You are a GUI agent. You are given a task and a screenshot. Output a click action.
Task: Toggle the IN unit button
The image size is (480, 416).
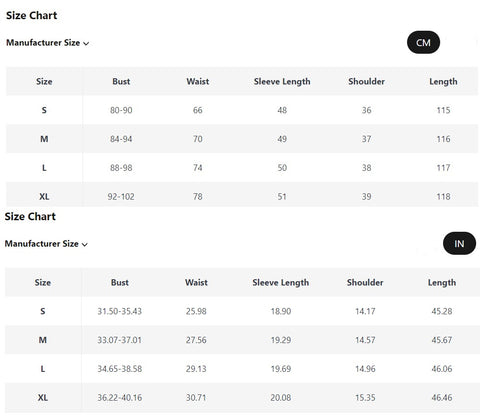[459, 243]
